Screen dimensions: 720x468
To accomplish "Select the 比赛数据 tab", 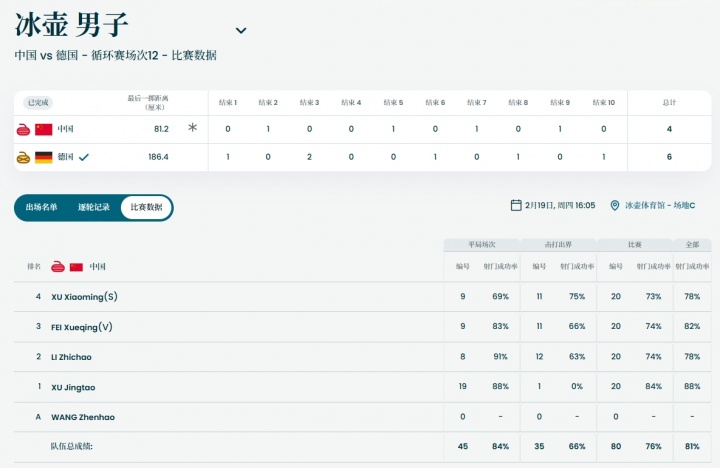I will click(x=146, y=207).
